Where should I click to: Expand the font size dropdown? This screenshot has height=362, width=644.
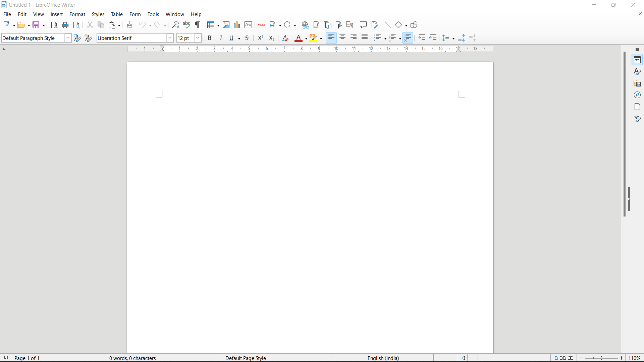[198, 38]
